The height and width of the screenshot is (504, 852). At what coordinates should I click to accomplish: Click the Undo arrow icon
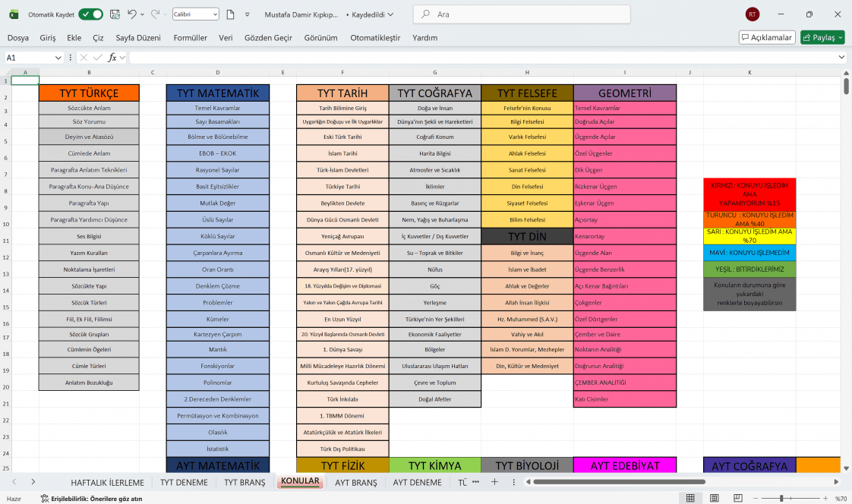pos(132,14)
